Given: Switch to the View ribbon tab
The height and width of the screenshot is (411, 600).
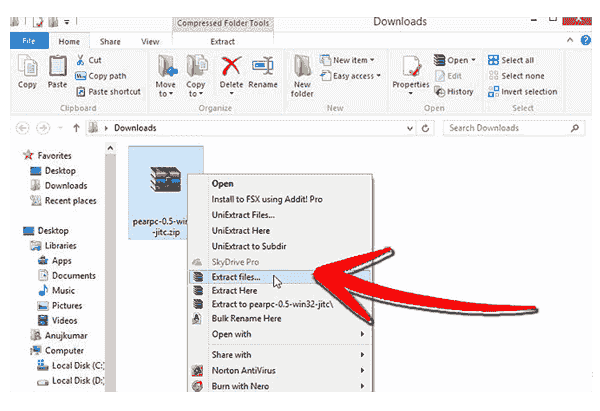Looking at the screenshot, I should tap(150, 41).
